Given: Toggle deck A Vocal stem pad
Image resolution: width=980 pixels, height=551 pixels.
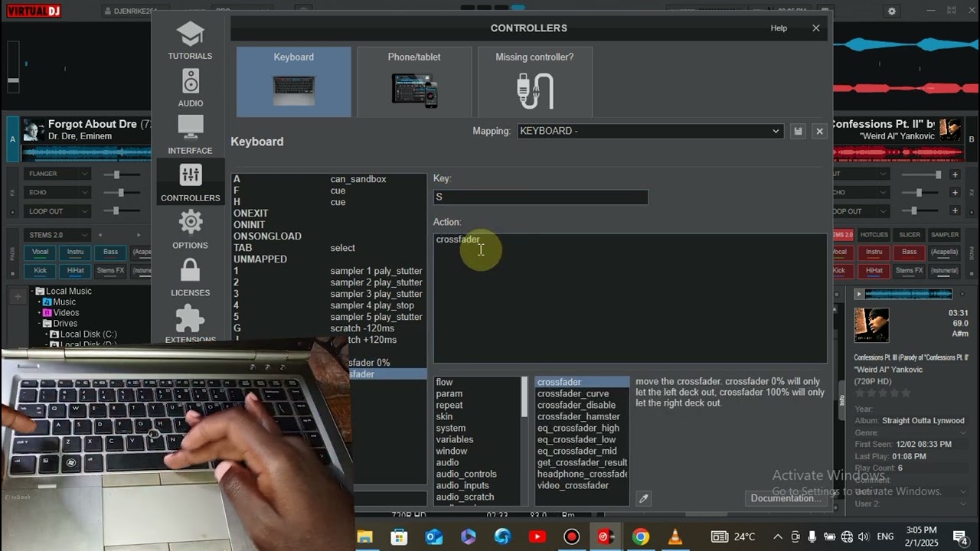Looking at the screenshot, I should [40, 252].
